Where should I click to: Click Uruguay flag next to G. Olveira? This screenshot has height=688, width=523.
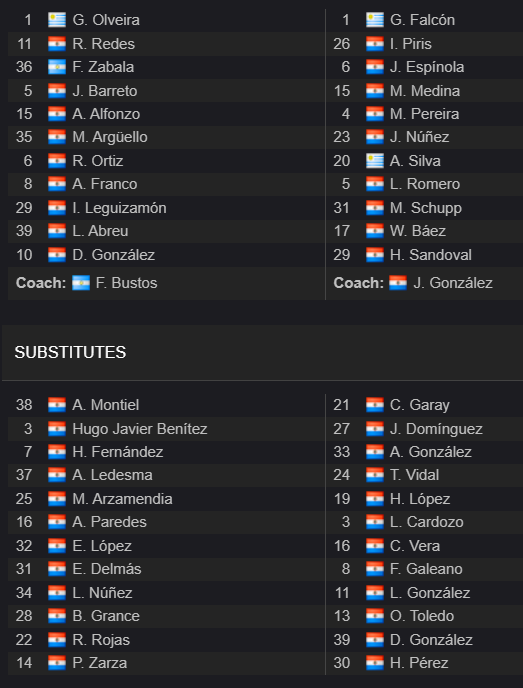coord(57,20)
